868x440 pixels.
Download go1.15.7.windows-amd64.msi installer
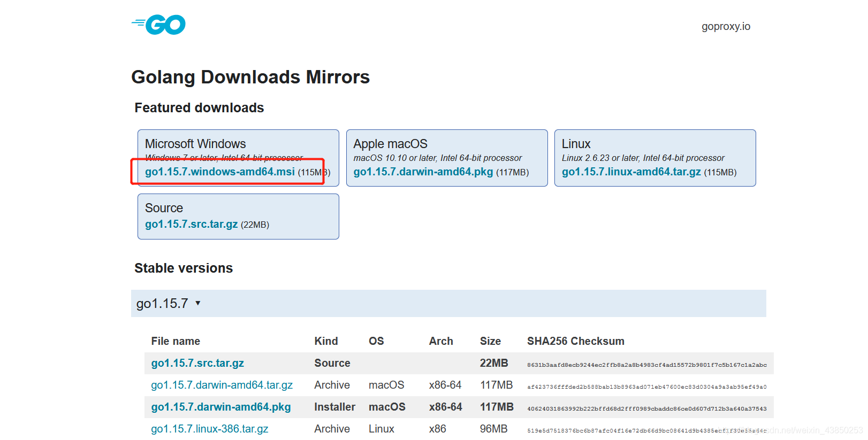220,172
